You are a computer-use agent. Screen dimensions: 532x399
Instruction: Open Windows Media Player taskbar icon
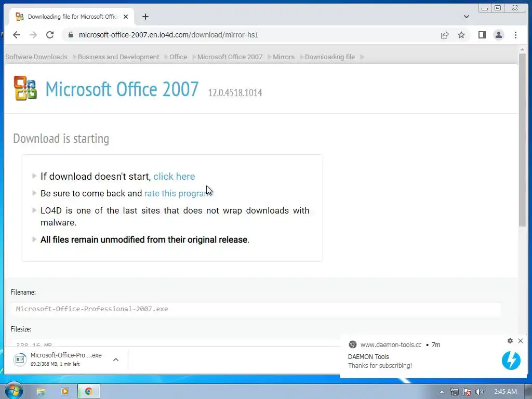point(64,392)
